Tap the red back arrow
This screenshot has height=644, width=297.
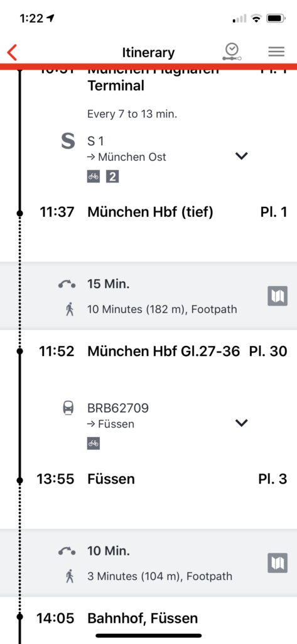13,53
